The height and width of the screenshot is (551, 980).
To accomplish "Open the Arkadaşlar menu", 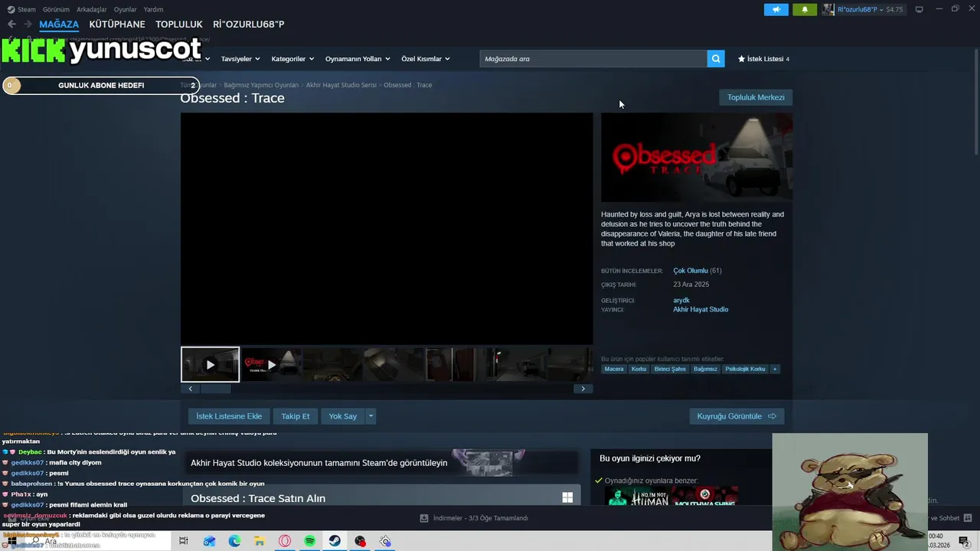I will (x=92, y=9).
